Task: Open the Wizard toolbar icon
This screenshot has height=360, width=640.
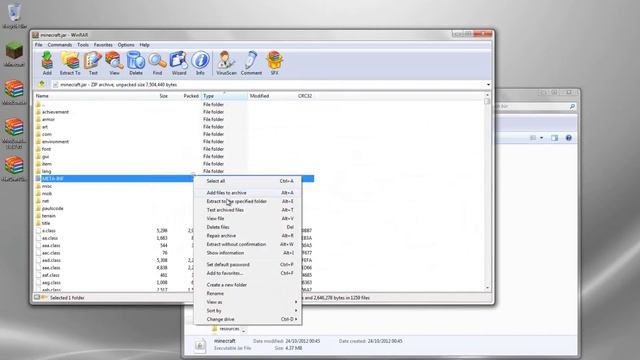Action: [179, 63]
